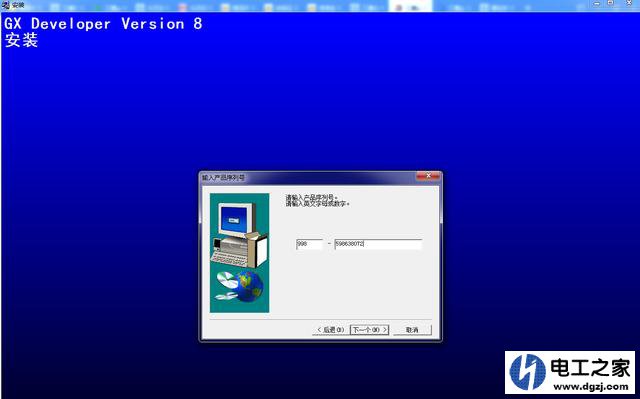The width and height of the screenshot is (640, 399).
Task: Minimize the 安装 installer window
Action: (x=597, y=4)
